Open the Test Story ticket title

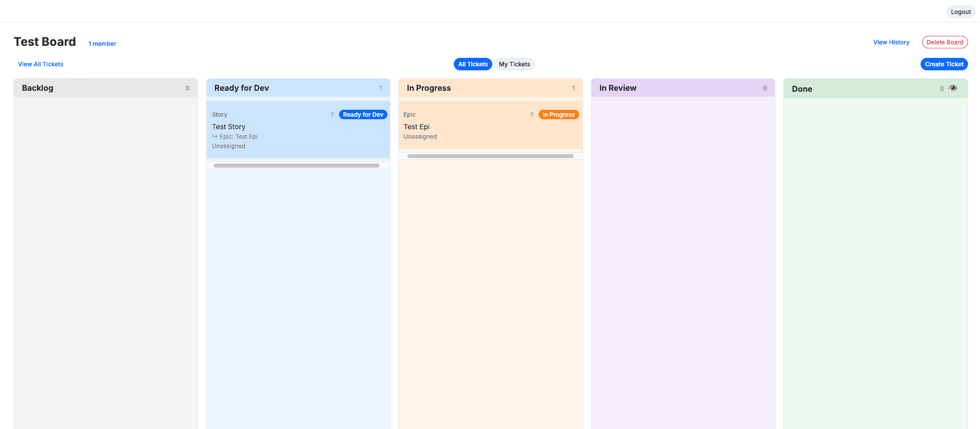coord(229,127)
